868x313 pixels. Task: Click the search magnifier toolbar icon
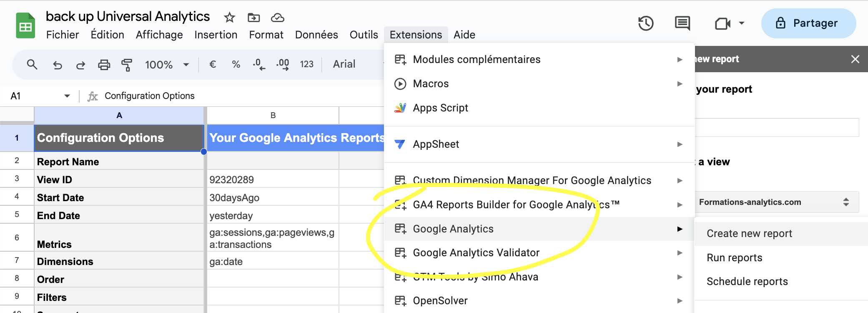tap(32, 64)
